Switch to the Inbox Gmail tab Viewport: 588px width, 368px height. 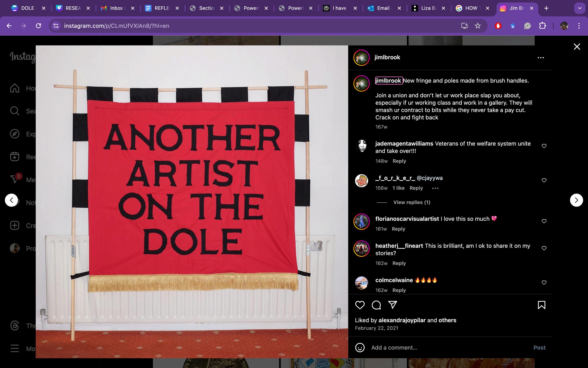click(x=116, y=8)
